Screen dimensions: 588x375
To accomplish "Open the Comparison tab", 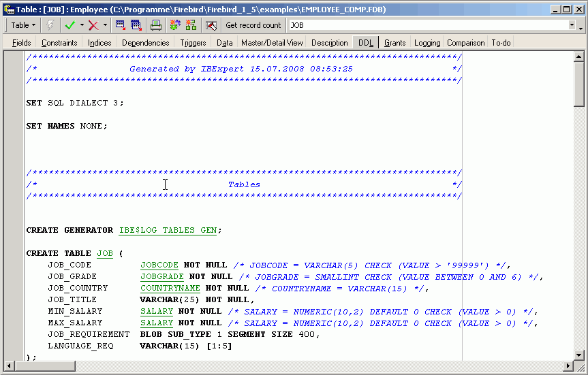I will [466, 43].
